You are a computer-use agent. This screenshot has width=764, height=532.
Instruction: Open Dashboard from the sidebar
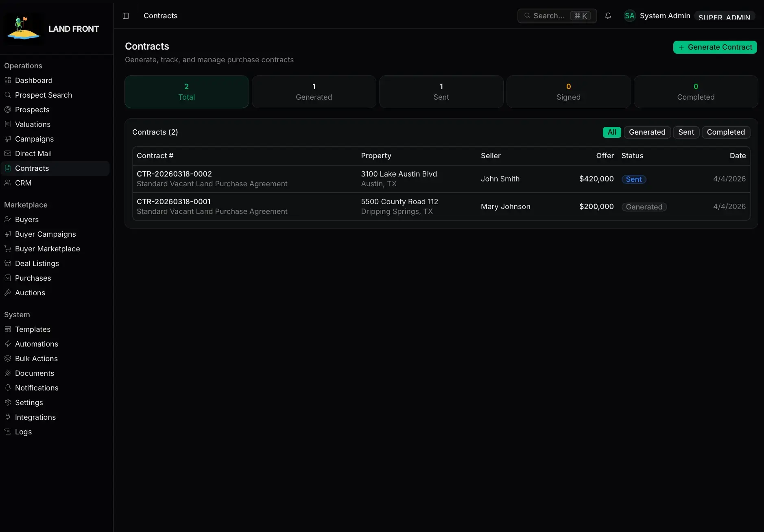coord(55,80)
